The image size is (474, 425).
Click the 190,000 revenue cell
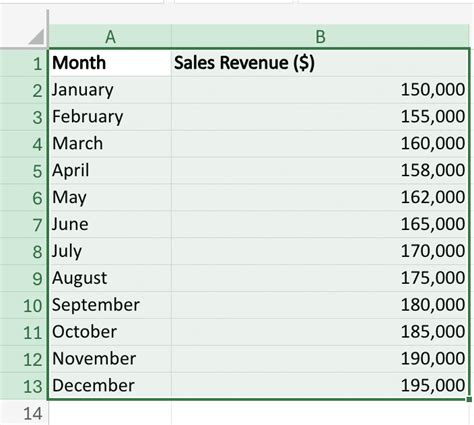(320, 359)
